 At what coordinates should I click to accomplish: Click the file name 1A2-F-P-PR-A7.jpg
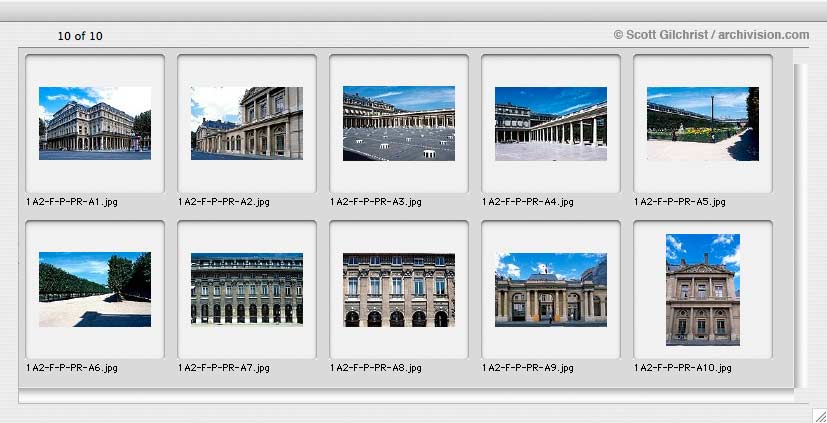(x=224, y=368)
